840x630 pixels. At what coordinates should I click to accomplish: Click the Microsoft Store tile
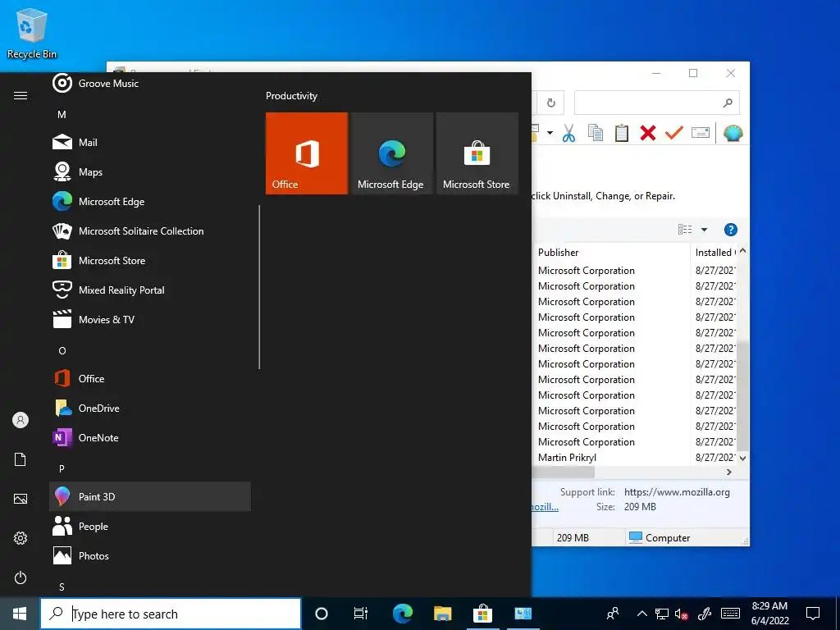(477, 153)
